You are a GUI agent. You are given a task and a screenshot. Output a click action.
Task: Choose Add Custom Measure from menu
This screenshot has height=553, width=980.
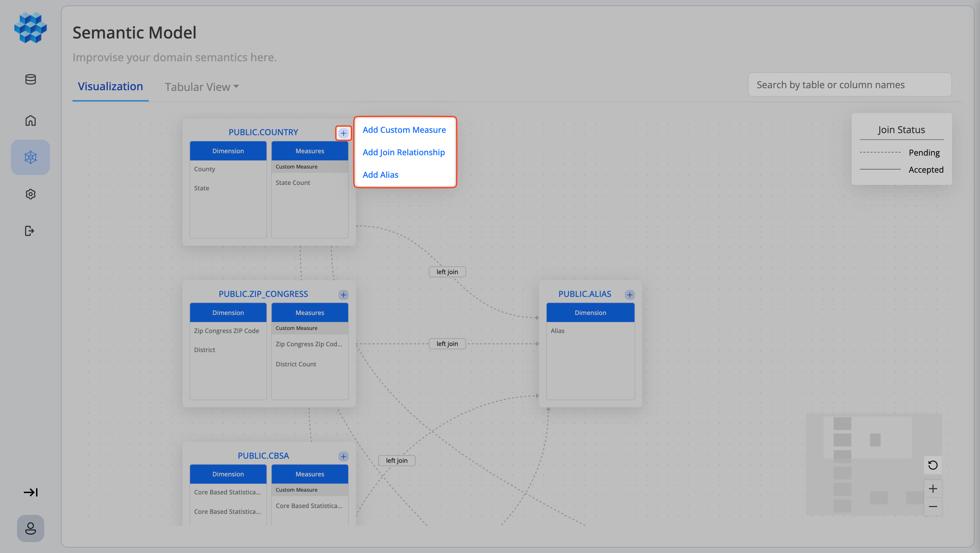click(x=404, y=130)
